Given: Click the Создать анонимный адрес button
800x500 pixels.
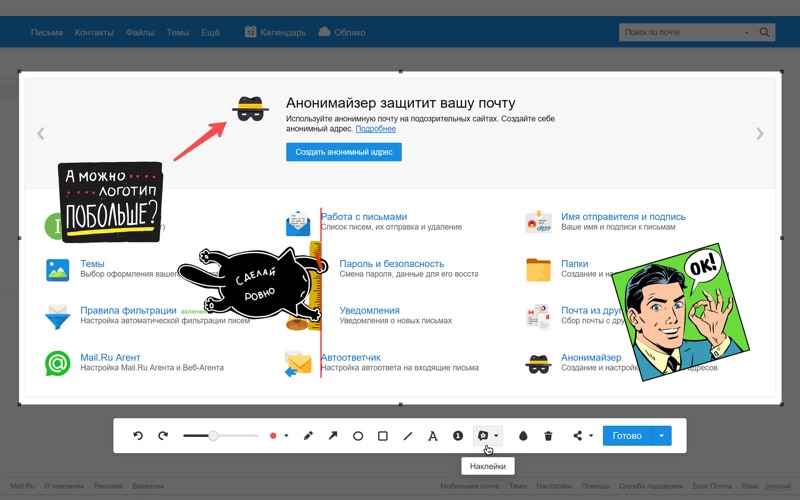Looking at the screenshot, I should [344, 152].
